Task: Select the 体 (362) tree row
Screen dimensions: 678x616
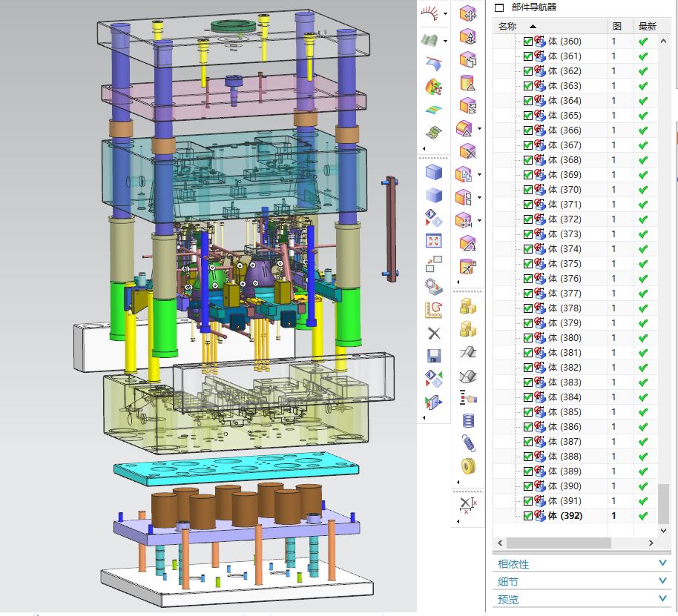Action: 576,71
